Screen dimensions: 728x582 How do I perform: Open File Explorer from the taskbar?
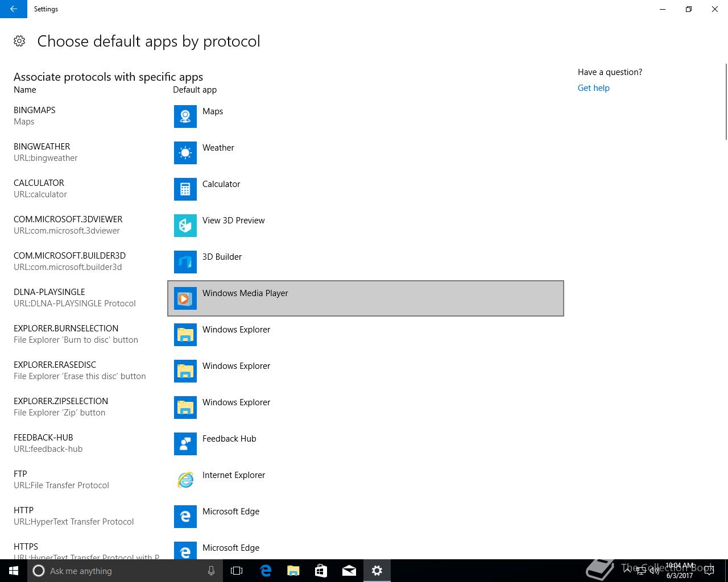pos(293,571)
